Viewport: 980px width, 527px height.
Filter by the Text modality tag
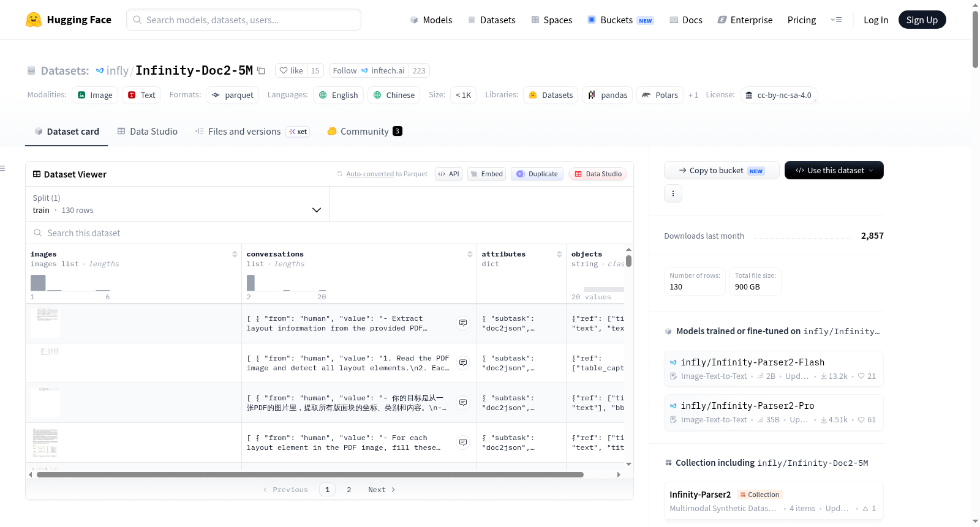[141, 95]
